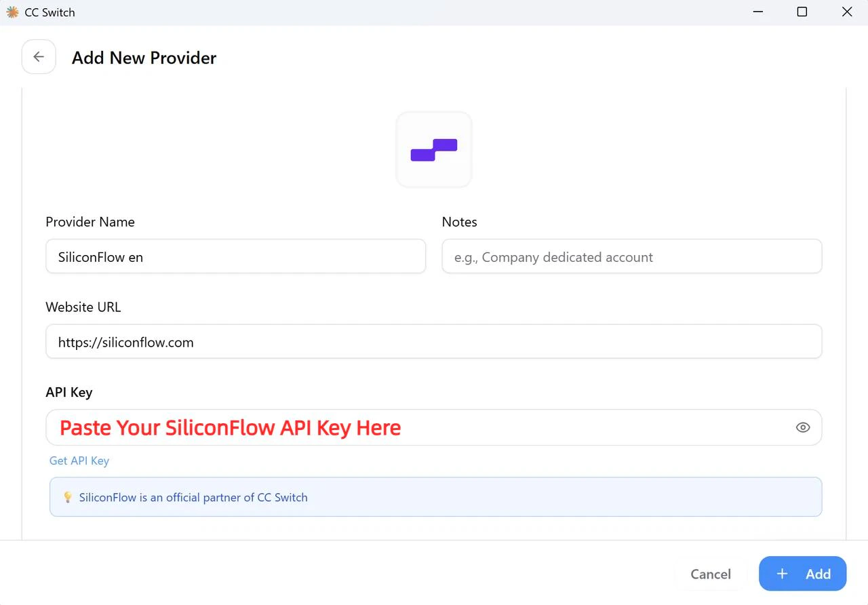Go back using the arrow button
This screenshot has width=868, height=605.
pyautogui.click(x=39, y=57)
